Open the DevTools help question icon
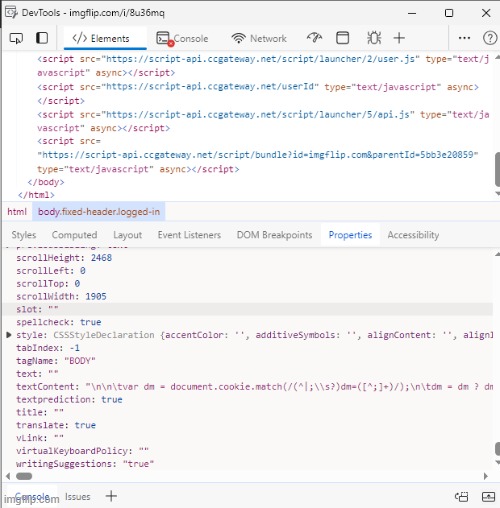 (x=490, y=38)
